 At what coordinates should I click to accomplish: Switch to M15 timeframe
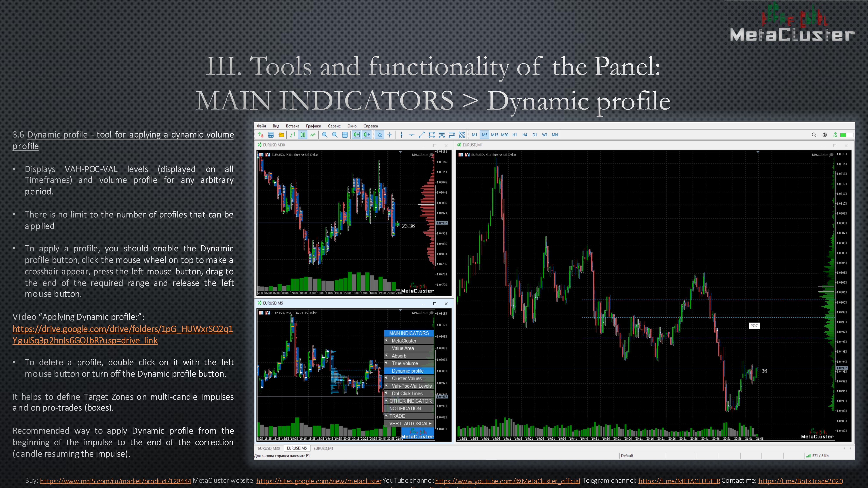pos(495,135)
